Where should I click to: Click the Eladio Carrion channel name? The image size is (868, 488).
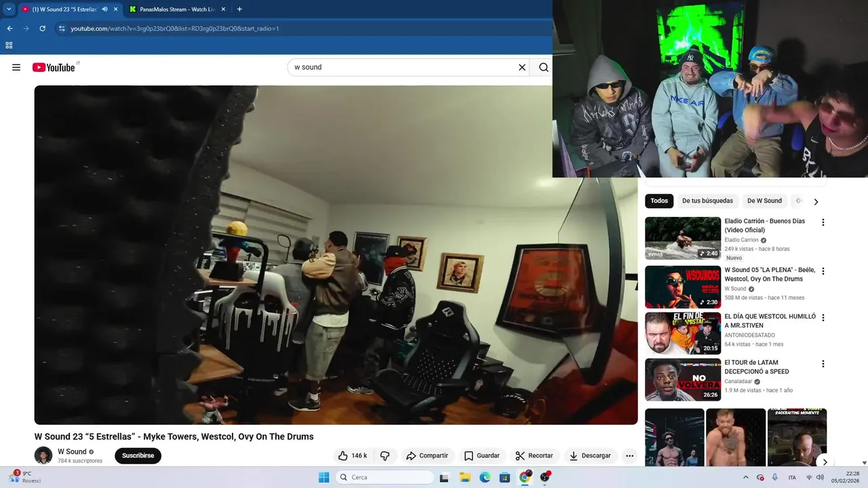pyautogui.click(x=741, y=240)
